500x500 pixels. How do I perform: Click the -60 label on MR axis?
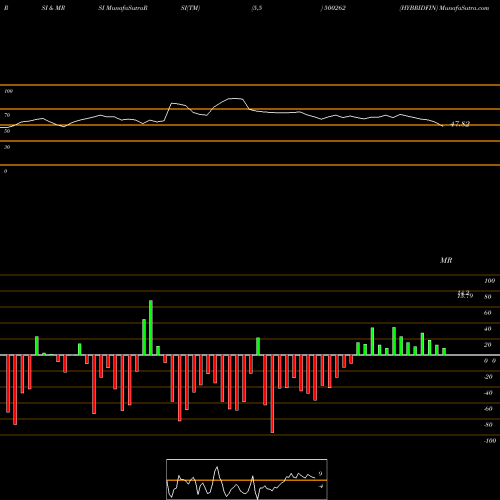(488, 409)
